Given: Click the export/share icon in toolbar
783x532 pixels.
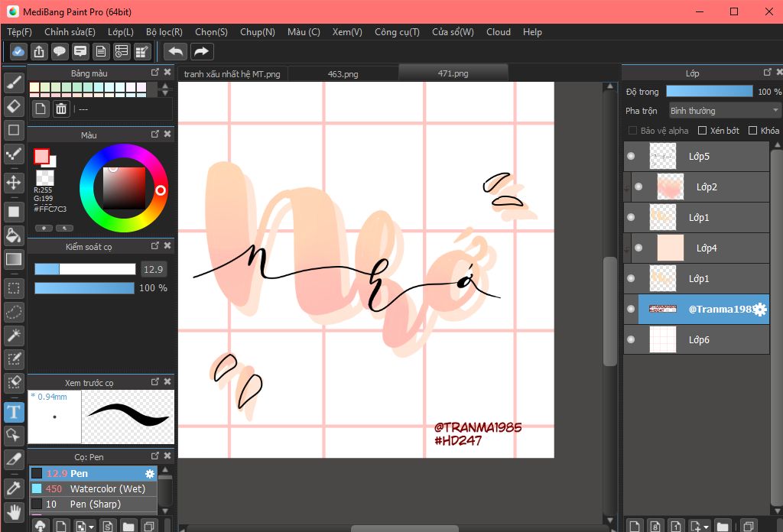Looking at the screenshot, I should coord(39,51).
